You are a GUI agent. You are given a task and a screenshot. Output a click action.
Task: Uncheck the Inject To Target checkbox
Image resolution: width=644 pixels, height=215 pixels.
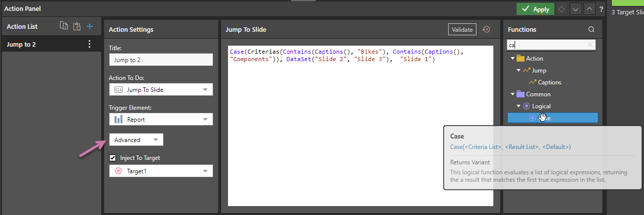(x=113, y=158)
